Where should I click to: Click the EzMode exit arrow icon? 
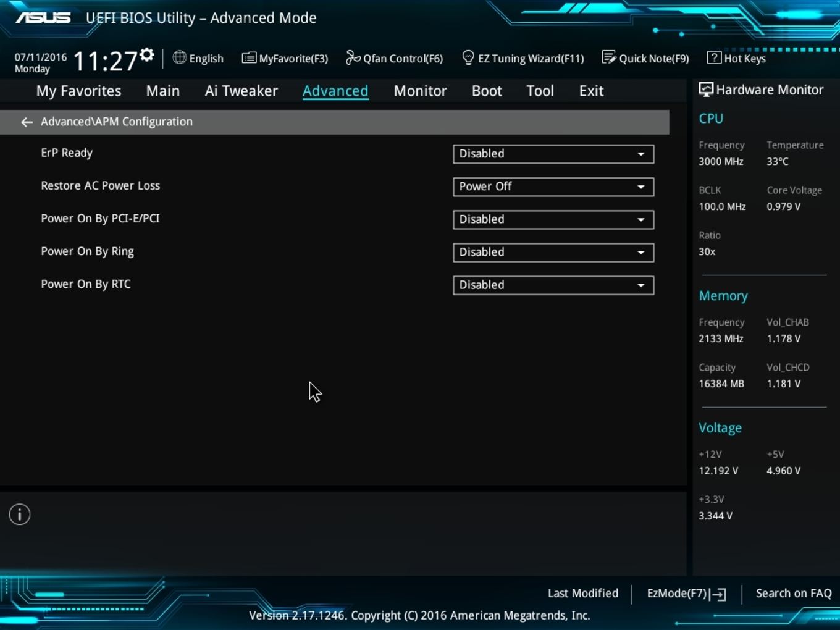coord(718,594)
